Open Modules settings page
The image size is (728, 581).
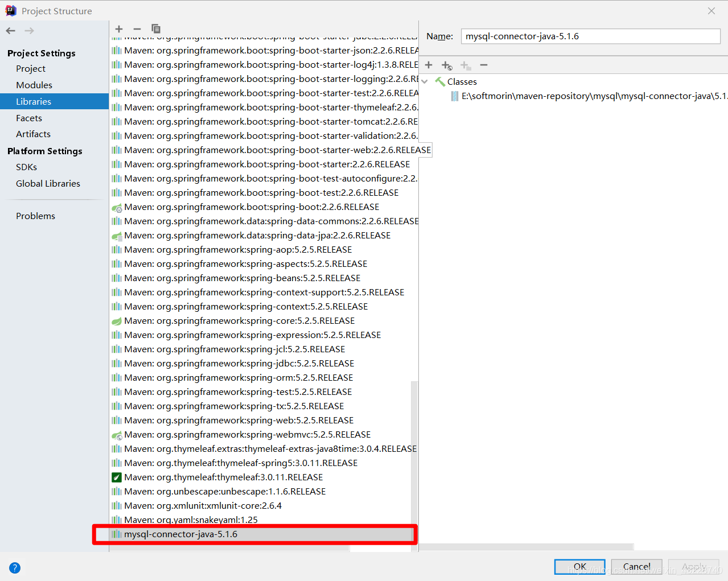click(34, 85)
